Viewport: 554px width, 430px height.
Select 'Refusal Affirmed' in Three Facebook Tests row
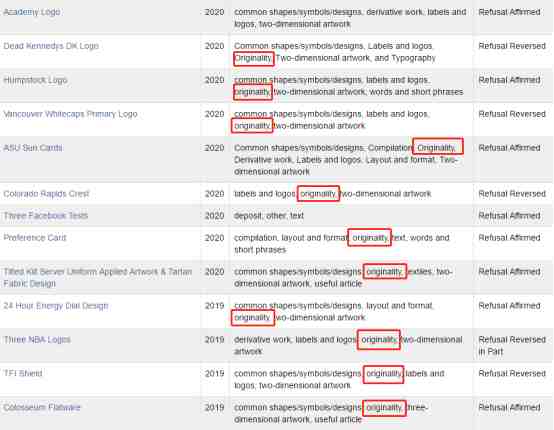[x=509, y=216]
